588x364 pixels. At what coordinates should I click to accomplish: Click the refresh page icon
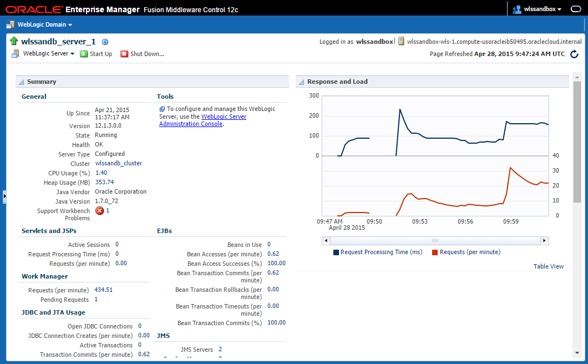[x=574, y=54]
